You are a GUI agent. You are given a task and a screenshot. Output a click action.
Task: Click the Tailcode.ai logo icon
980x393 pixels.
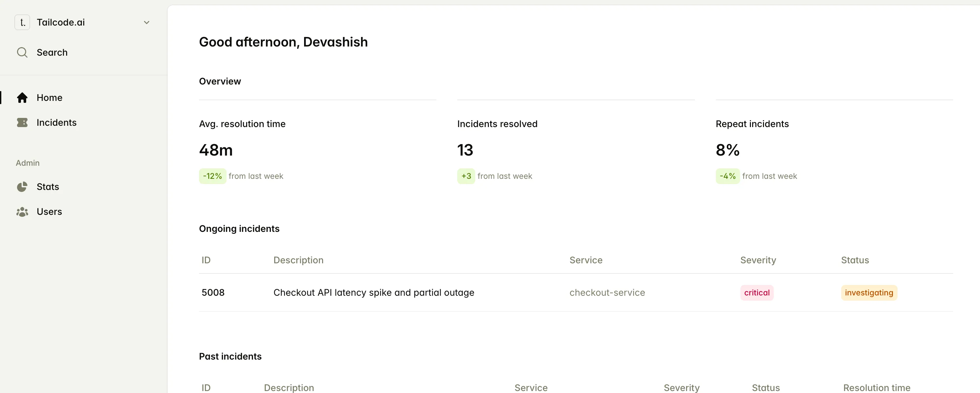[22, 23]
